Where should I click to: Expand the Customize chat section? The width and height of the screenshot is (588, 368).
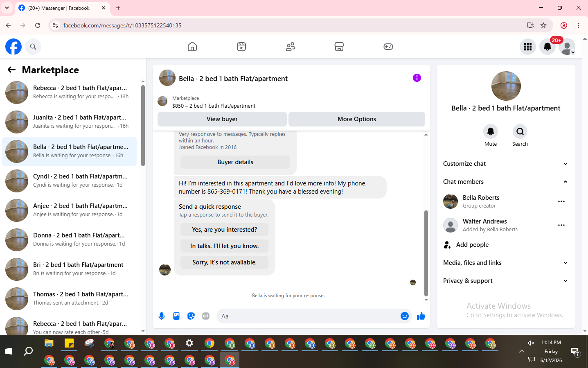pyautogui.click(x=506, y=164)
